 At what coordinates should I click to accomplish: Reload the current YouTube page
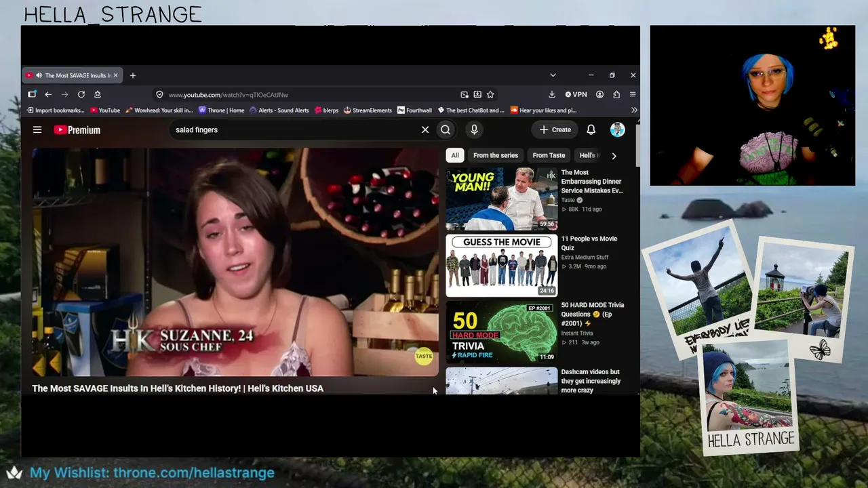coord(81,94)
